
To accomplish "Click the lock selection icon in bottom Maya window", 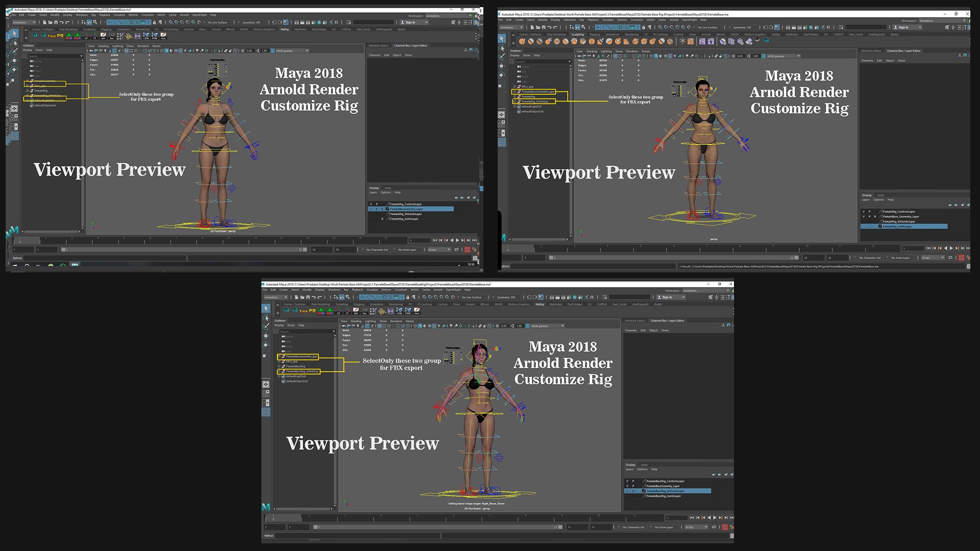I will pos(408,297).
